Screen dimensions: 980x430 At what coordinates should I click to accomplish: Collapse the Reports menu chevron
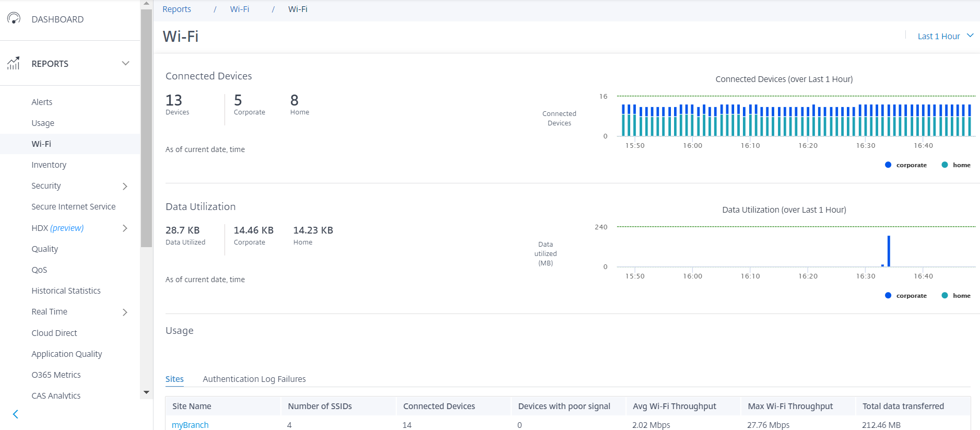pos(125,63)
